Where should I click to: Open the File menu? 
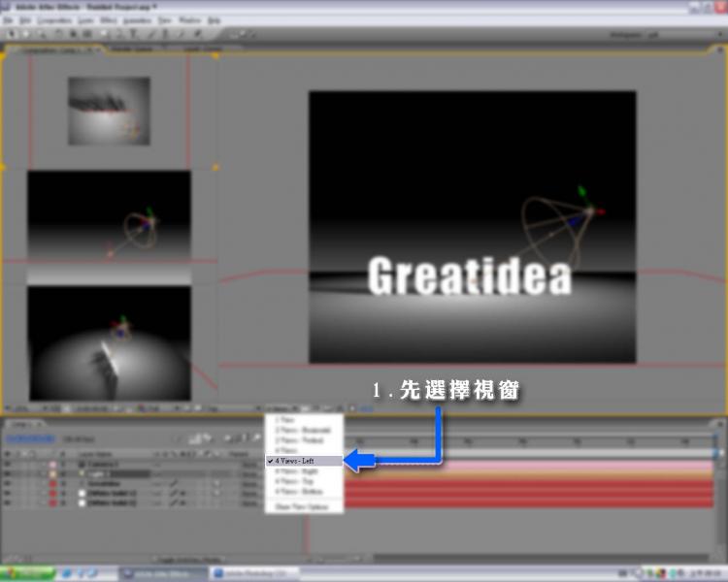pyautogui.click(x=10, y=20)
